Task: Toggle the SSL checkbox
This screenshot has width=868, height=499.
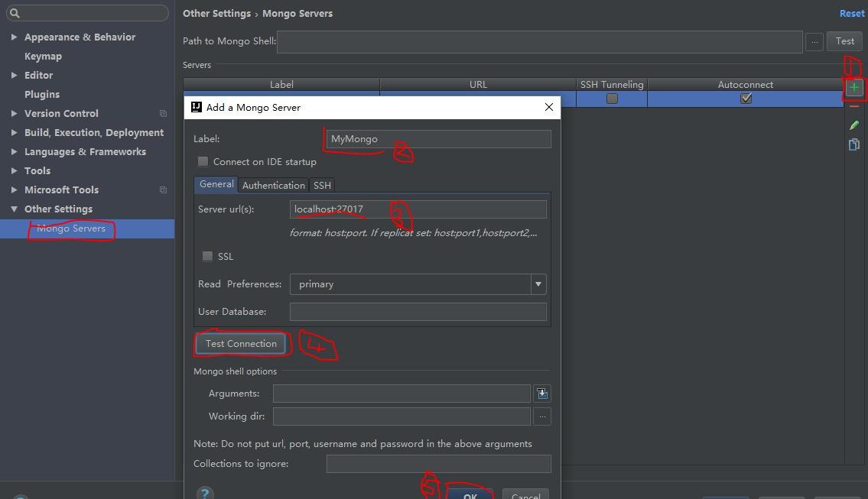Action: point(208,257)
